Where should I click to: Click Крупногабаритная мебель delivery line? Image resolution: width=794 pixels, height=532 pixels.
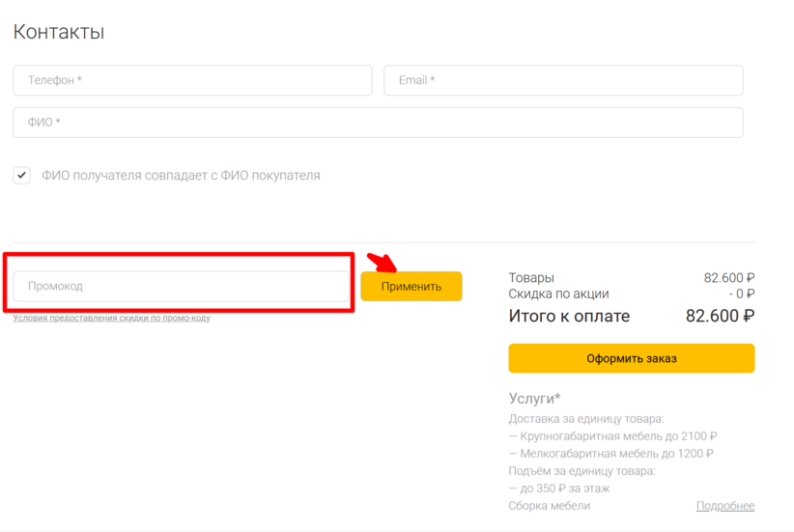[x=612, y=436]
